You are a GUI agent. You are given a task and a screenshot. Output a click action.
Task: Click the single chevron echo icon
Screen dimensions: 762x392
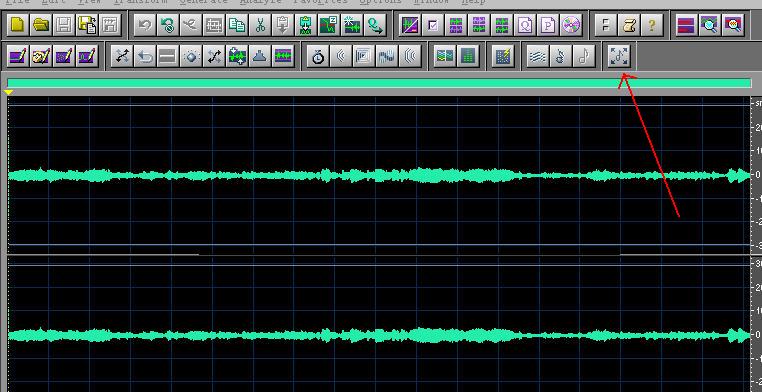341,57
